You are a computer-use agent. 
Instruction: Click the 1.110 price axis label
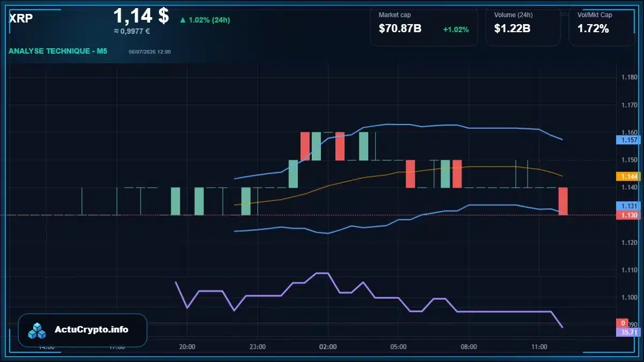628,270
